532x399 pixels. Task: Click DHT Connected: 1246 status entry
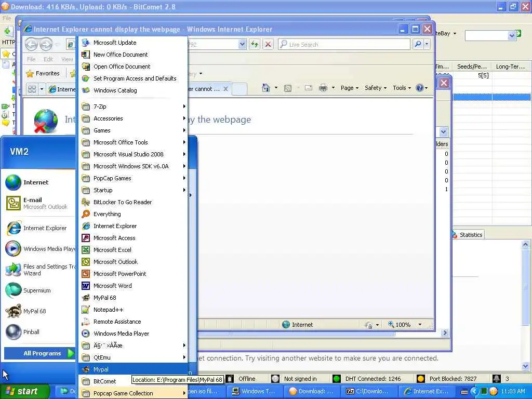(373, 379)
